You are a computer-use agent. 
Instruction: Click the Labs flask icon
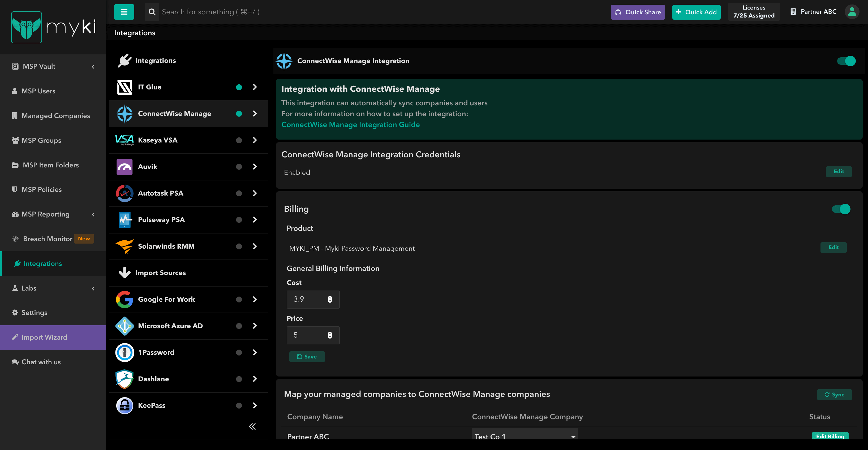(15, 288)
